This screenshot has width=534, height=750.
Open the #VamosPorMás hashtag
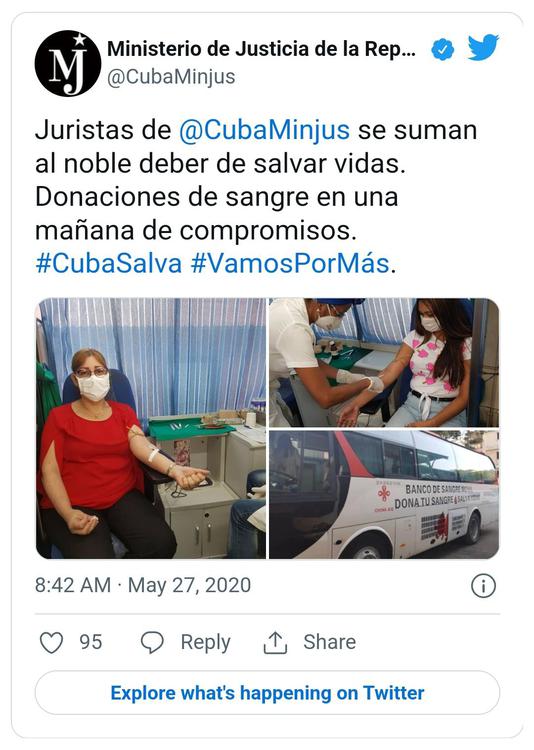pos(290,264)
